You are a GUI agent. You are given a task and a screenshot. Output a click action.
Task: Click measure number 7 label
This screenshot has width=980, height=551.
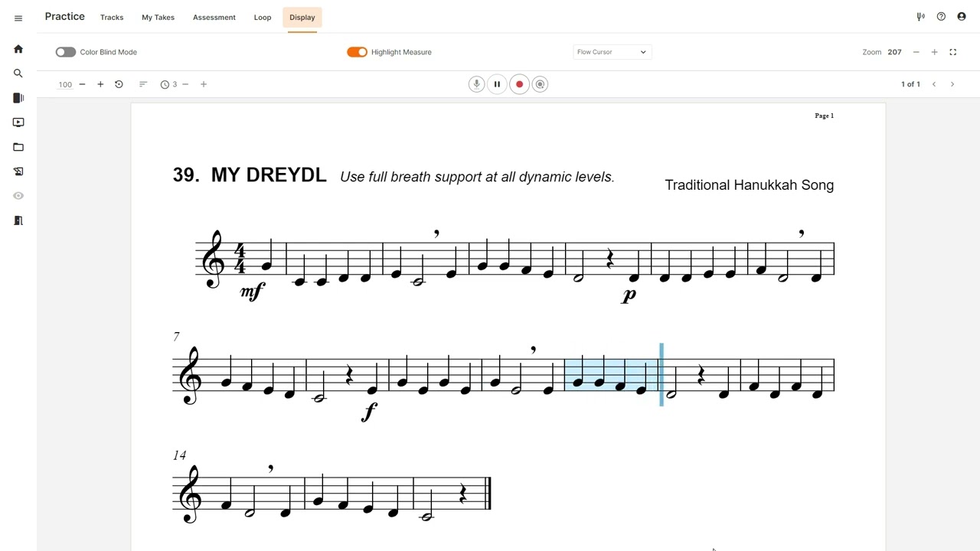click(x=176, y=337)
